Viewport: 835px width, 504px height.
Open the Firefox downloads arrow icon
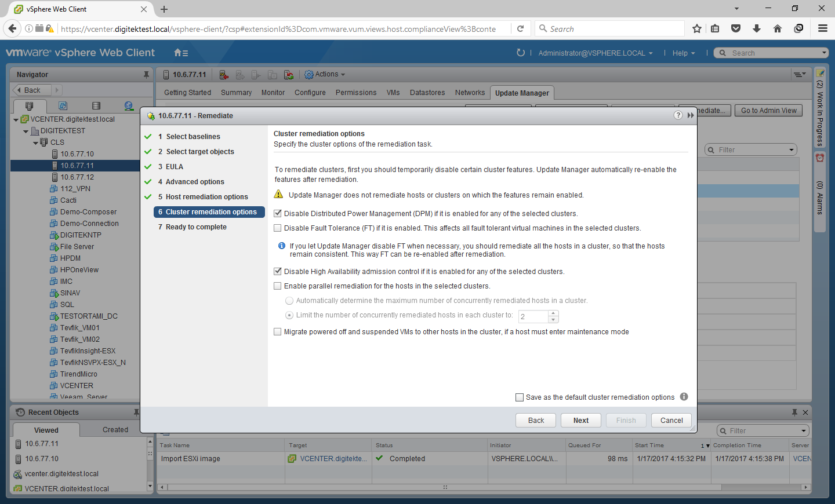tap(757, 29)
